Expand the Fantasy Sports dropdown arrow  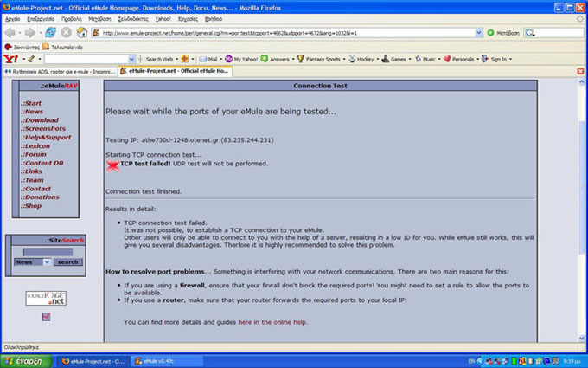(x=344, y=59)
